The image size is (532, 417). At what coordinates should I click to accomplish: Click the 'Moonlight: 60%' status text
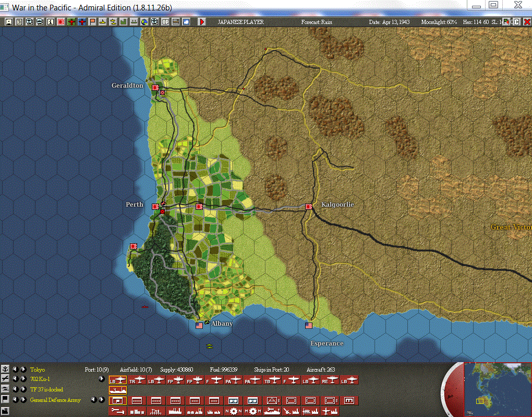pyautogui.click(x=439, y=22)
